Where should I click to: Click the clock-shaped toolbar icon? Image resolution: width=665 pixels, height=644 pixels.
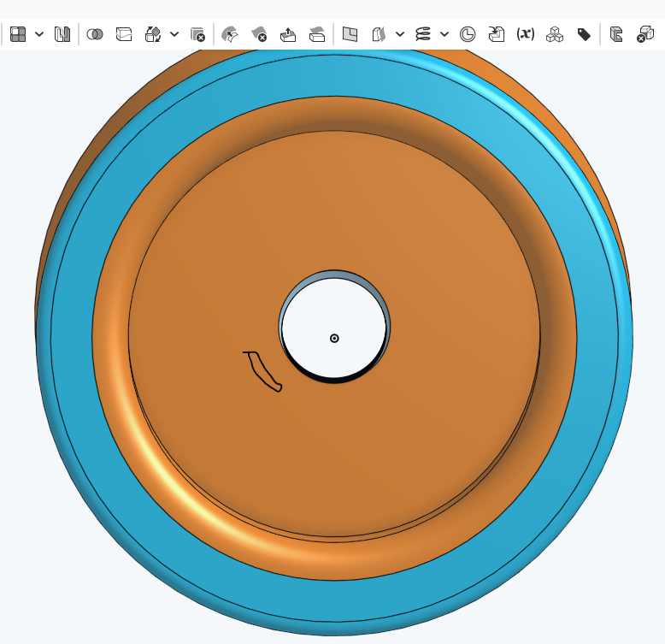(468, 34)
